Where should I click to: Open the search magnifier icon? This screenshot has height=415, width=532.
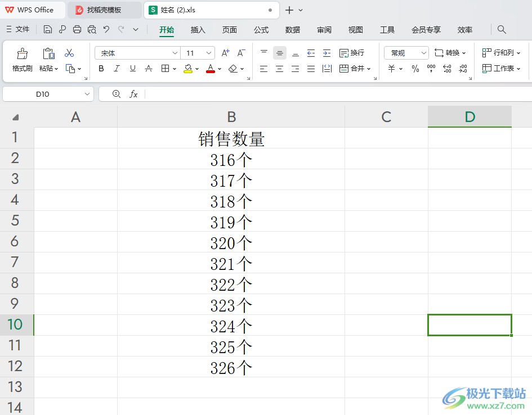click(x=502, y=30)
